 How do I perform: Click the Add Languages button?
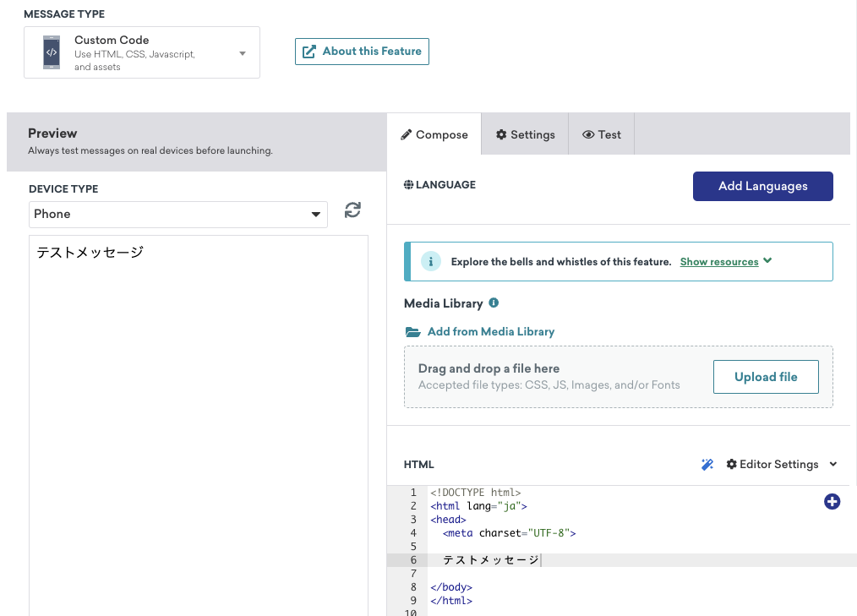[762, 186]
